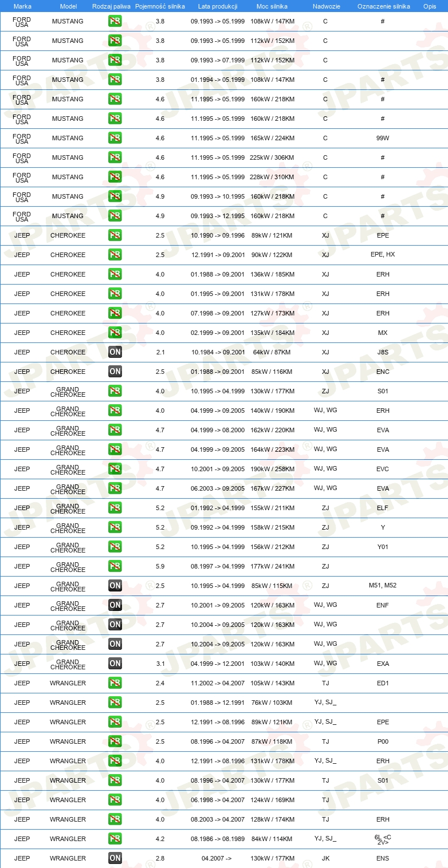Click power value 64kW / 87KM
448x868 pixels.
(x=272, y=352)
